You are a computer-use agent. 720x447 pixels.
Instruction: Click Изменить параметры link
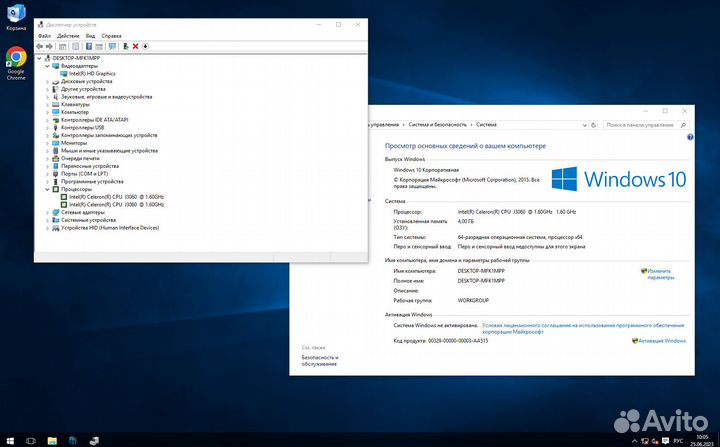click(660, 274)
